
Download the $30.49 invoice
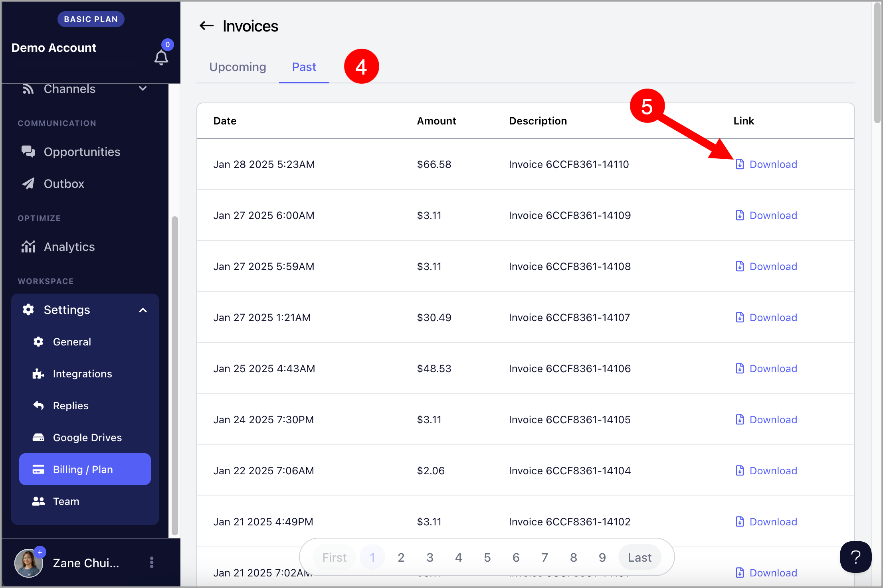point(766,318)
